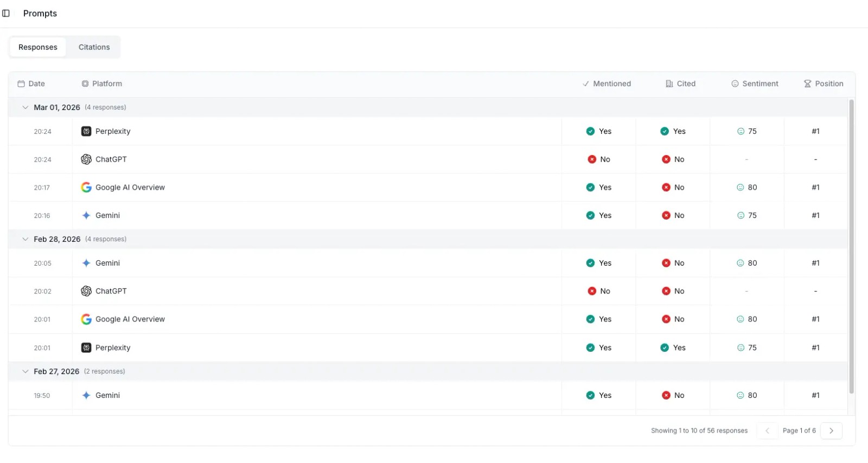This screenshot has width=868, height=463.
Task: Switch to the Responses tab
Action: coord(38,47)
